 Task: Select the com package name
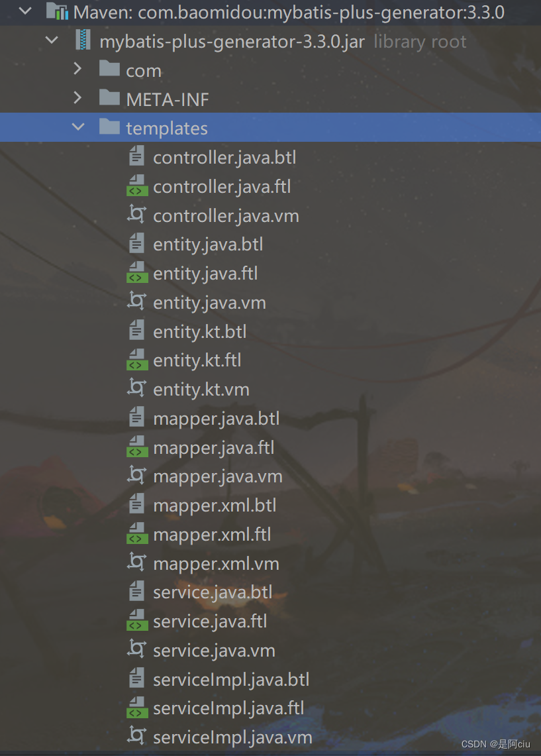[144, 72]
